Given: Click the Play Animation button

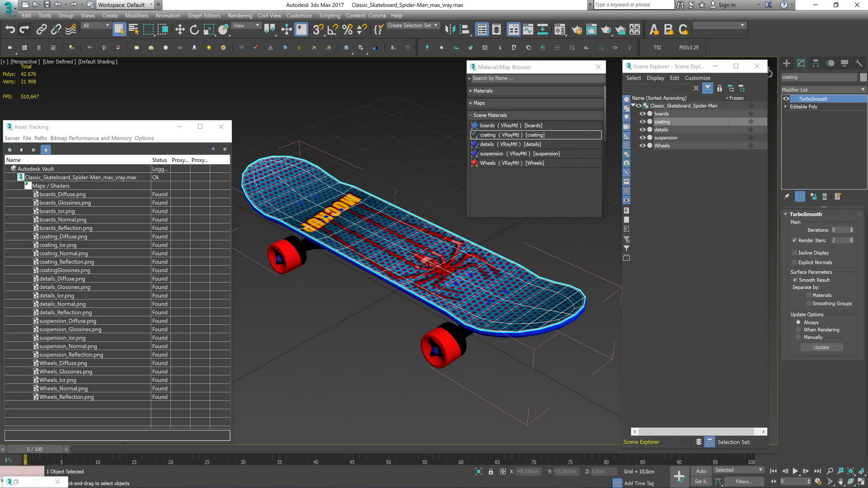Looking at the screenshot, I should pos(795,471).
